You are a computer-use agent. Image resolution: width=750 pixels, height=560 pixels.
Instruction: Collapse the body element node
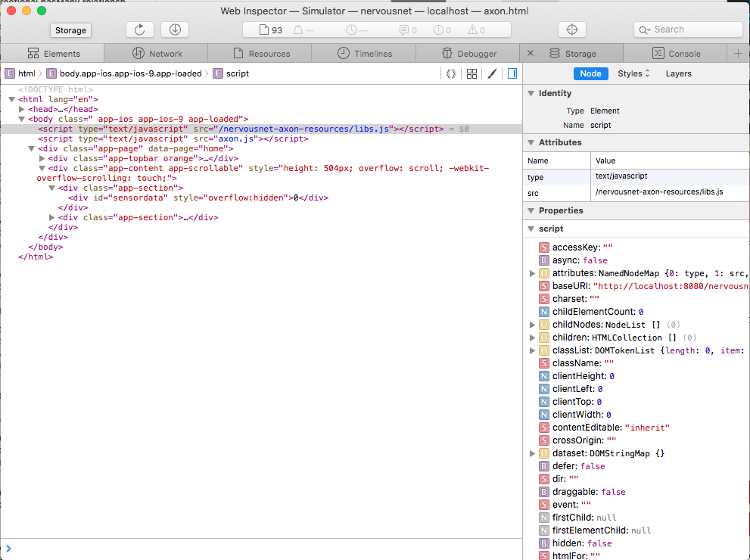click(x=21, y=119)
